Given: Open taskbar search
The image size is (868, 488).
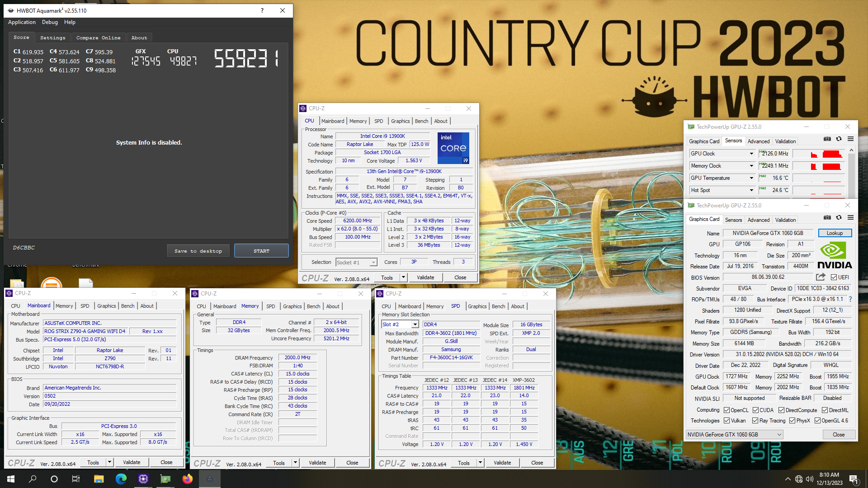Looking at the screenshot, I should pos(33,479).
